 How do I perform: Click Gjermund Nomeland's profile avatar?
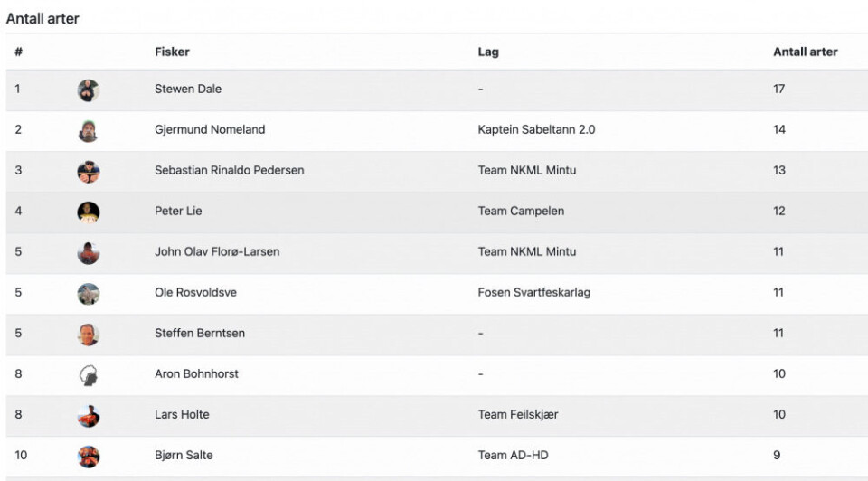[88, 130]
